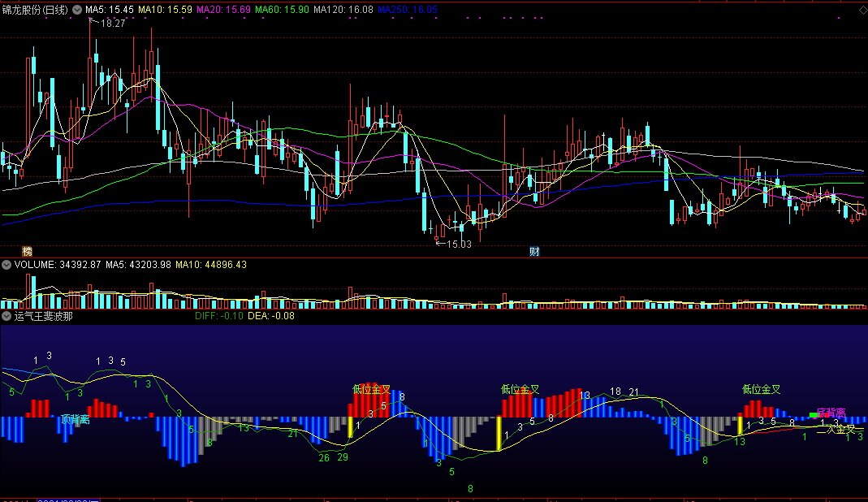This screenshot has width=868, height=502.
Task: Select the blue MA250: 16.05 label
Action: point(408,10)
